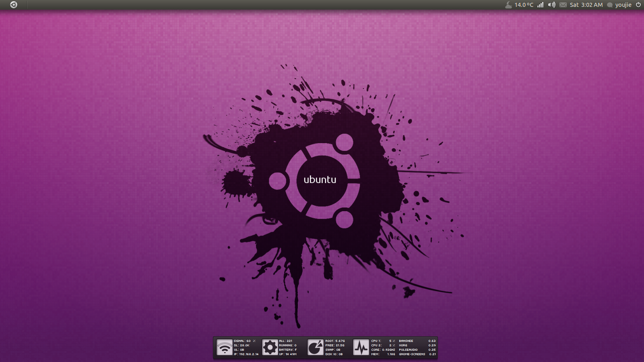Click the UP: 1H 49M uptime text
644x362 pixels.
[x=288, y=354]
